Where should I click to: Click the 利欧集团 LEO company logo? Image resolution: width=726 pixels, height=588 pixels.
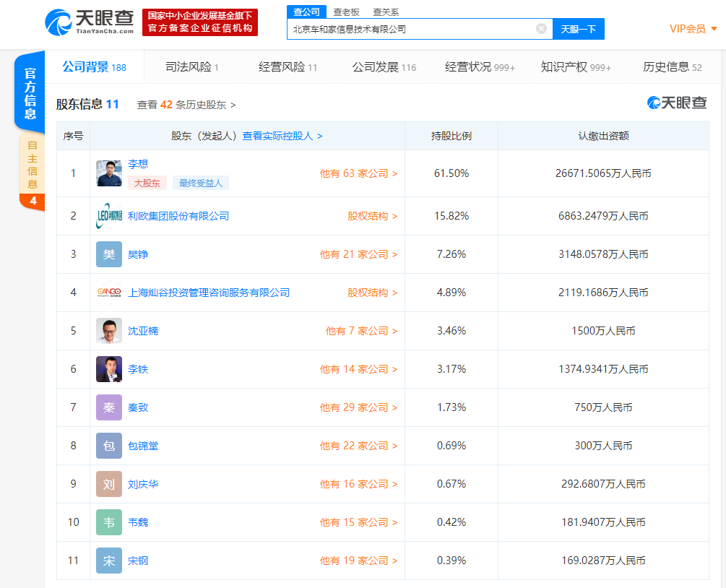109,216
